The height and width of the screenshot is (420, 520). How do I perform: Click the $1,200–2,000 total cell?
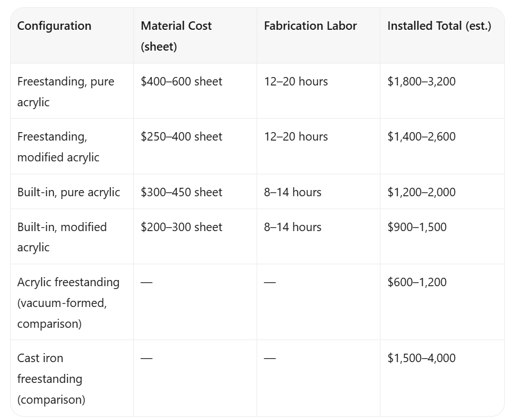(421, 192)
